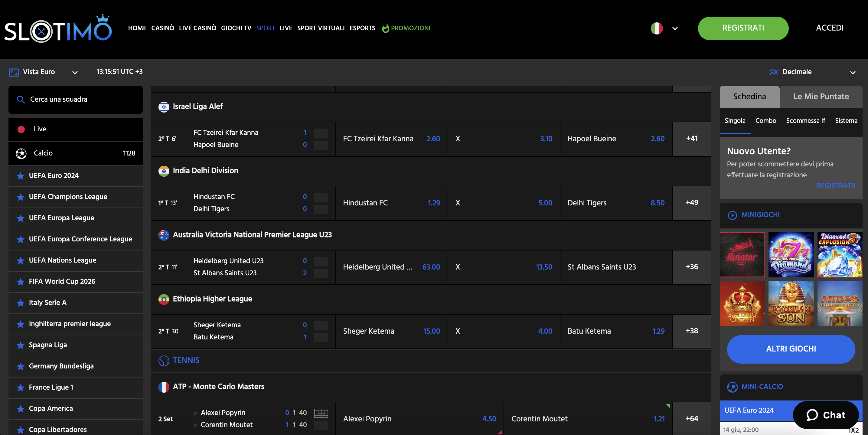Image resolution: width=868 pixels, height=435 pixels.
Task: Click the star beside Germany Bundesliga
Action: pos(21,366)
